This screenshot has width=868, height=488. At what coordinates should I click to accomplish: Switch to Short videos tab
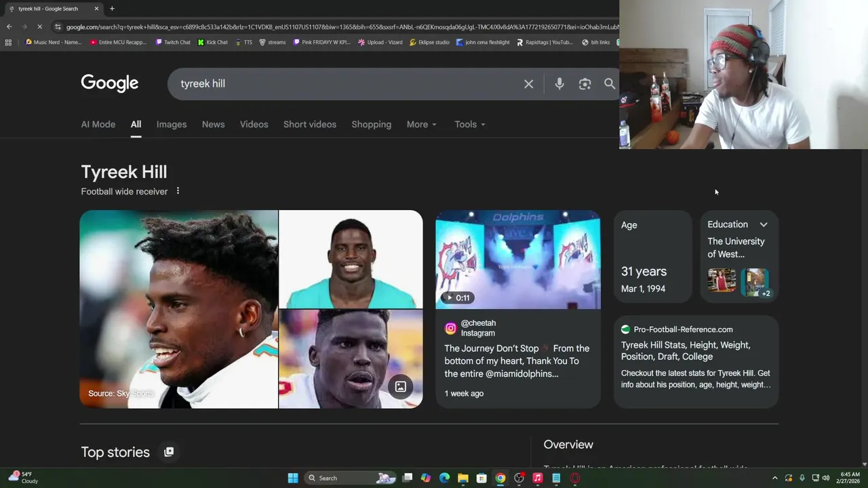[x=310, y=124]
